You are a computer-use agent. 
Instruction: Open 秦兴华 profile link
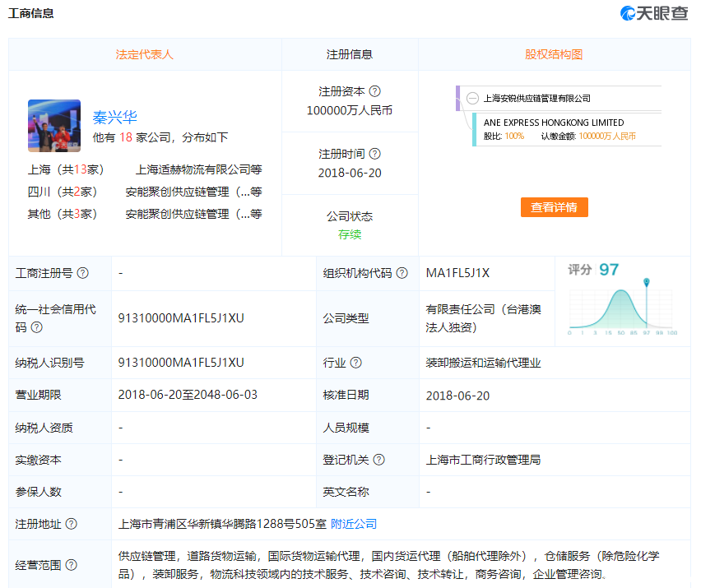coord(115,117)
